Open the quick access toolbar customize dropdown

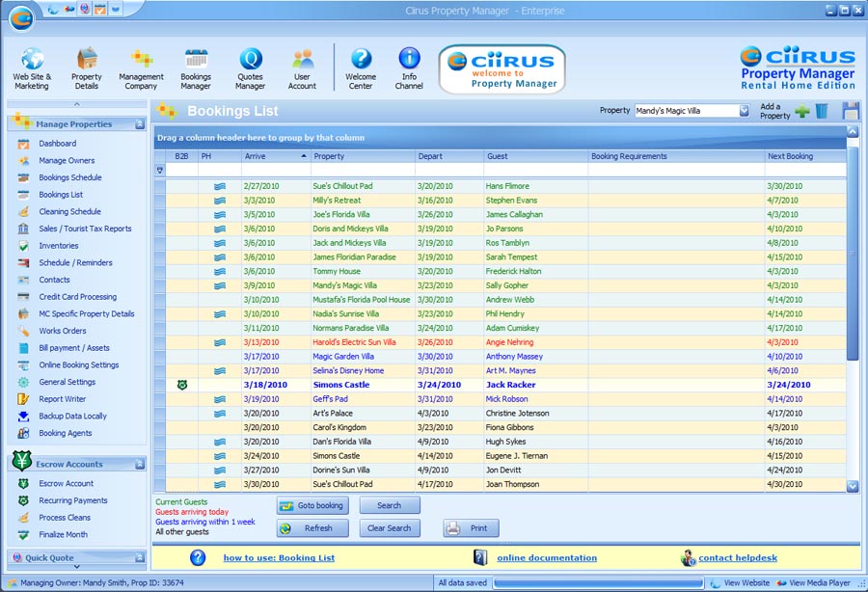116,9
